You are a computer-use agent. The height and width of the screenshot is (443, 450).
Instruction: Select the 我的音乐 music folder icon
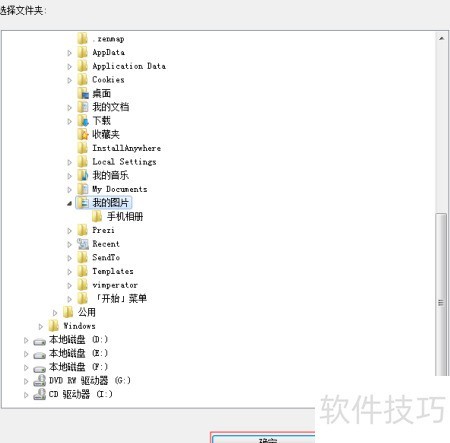pos(83,175)
